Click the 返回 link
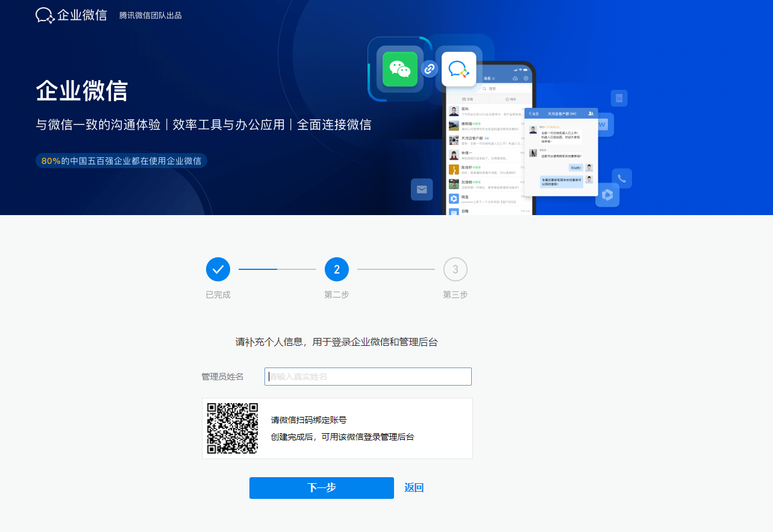 (414, 488)
